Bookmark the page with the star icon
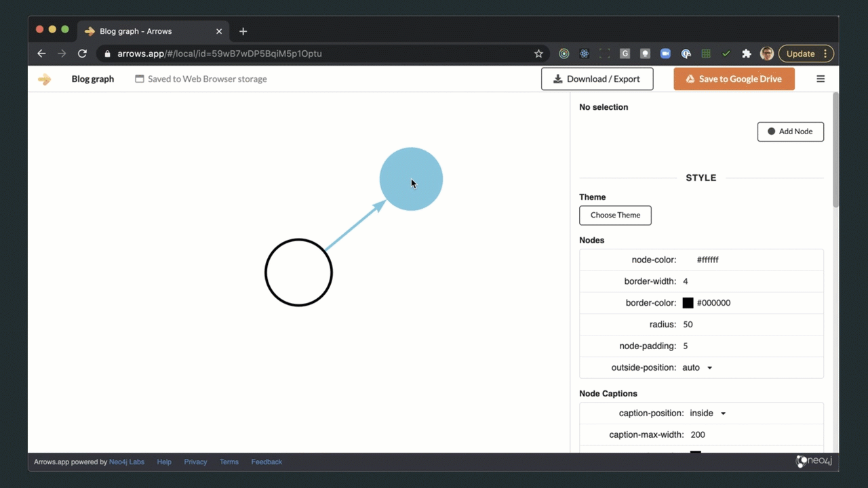The image size is (868, 488). click(538, 54)
